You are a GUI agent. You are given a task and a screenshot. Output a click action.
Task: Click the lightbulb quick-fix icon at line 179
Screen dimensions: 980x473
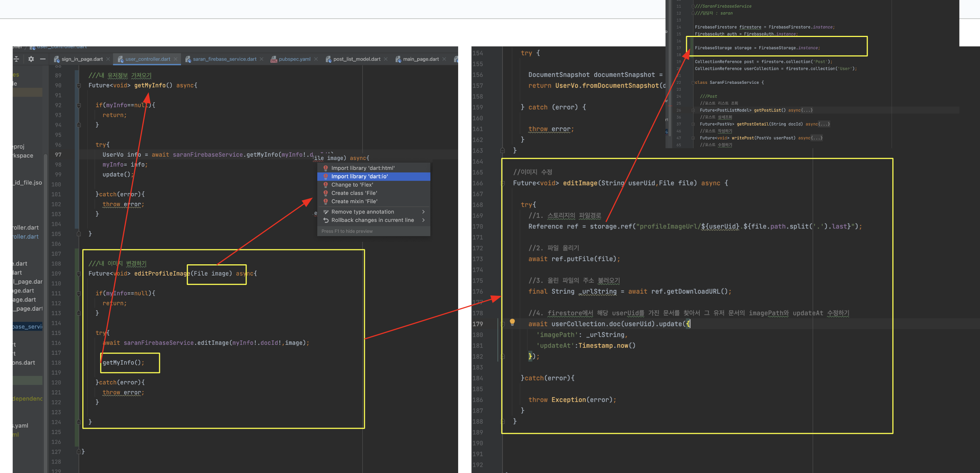(512, 322)
